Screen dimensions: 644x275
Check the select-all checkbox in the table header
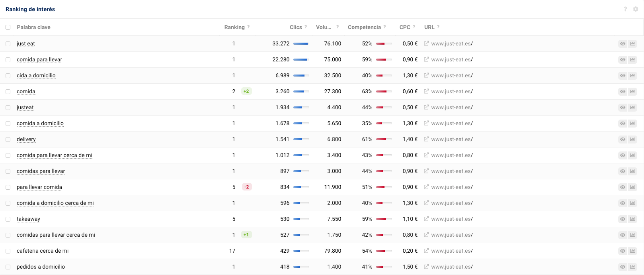pos(8,27)
